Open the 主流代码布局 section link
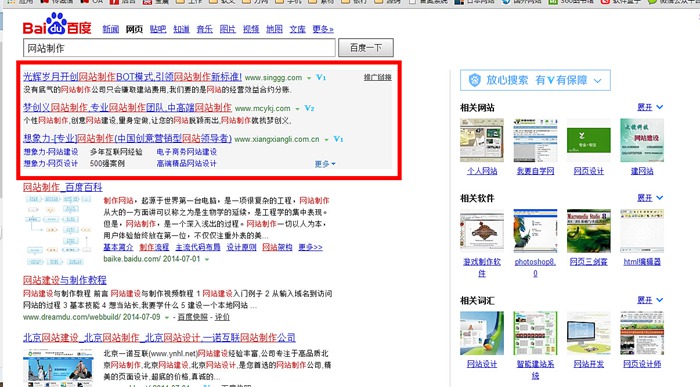Image resolution: width=700 pixels, height=387 pixels. 198,247
